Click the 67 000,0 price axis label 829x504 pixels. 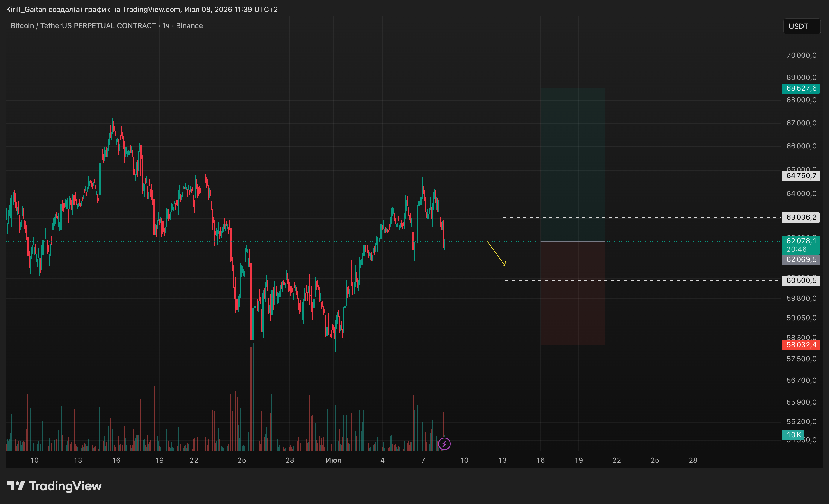click(x=801, y=123)
